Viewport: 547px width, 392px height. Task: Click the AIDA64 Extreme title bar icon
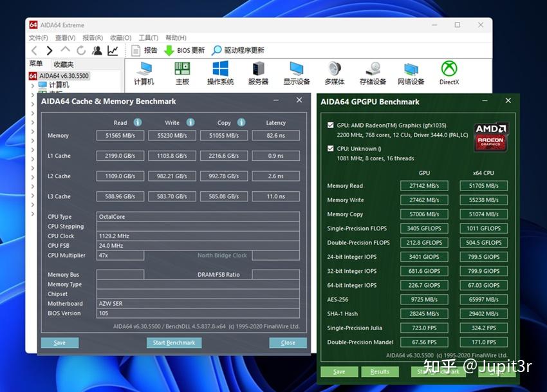tap(33, 25)
